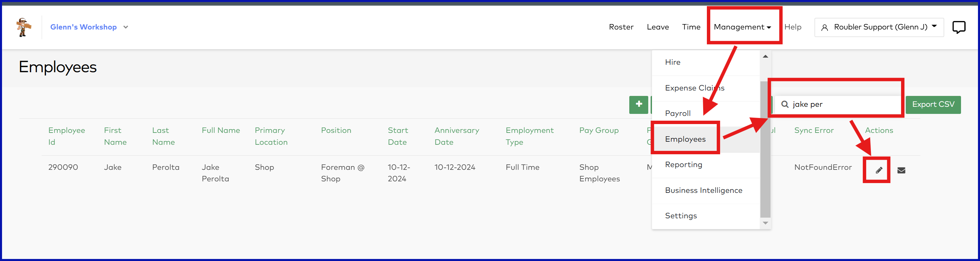Screen dimensions: 980x261
Task: Open Business Intelligence menu entry
Action: [703, 190]
